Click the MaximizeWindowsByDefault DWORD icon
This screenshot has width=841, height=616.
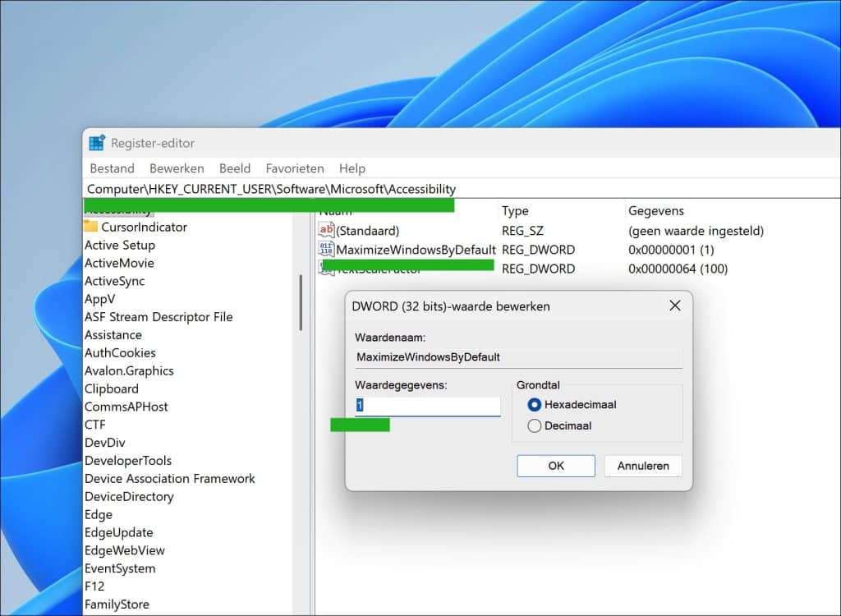click(326, 249)
